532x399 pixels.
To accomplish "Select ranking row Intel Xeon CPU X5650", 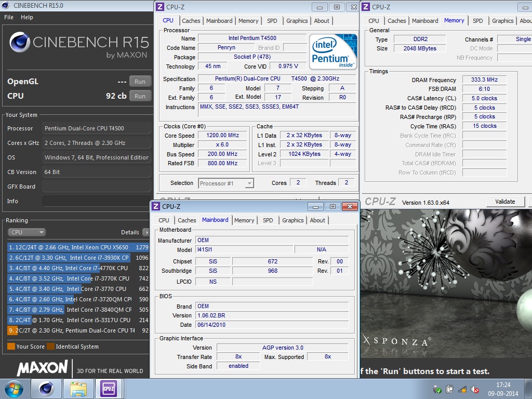I will (78, 247).
